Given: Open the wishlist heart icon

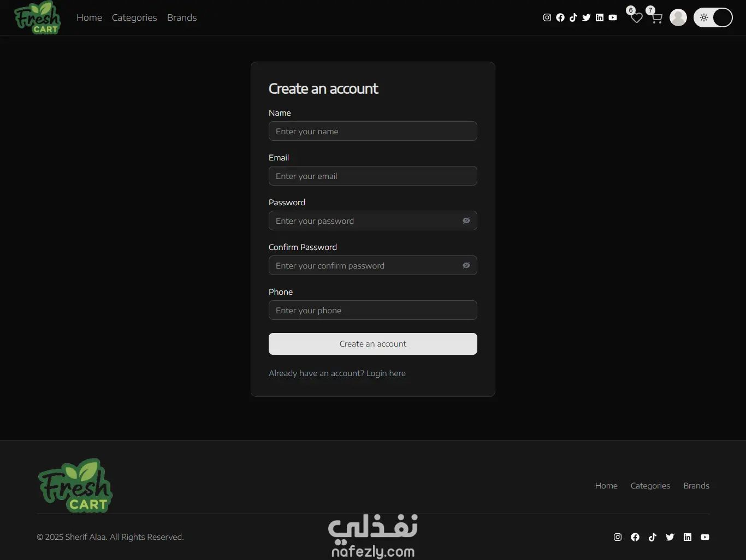Looking at the screenshot, I should click(637, 18).
